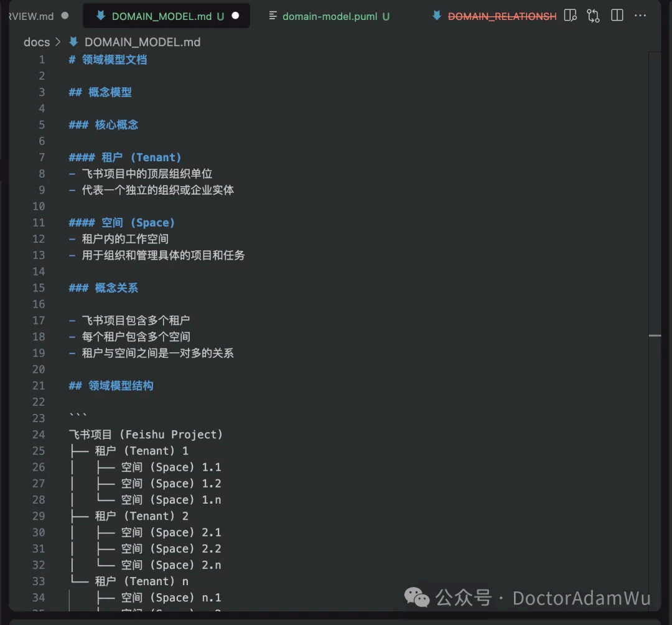The width and height of the screenshot is (672, 625).
Task: Click the tree line '租户 (Tenant) 1'
Action: point(141,451)
